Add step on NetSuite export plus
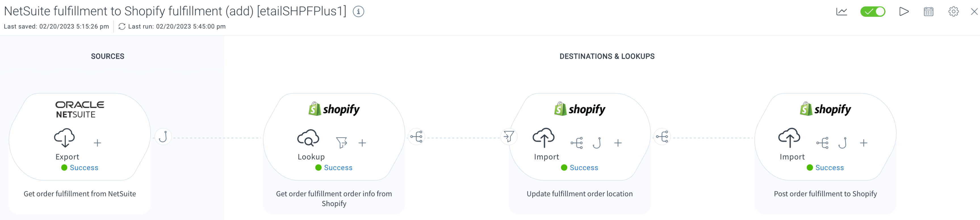The image size is (980, 220). (x=97, y=143)
